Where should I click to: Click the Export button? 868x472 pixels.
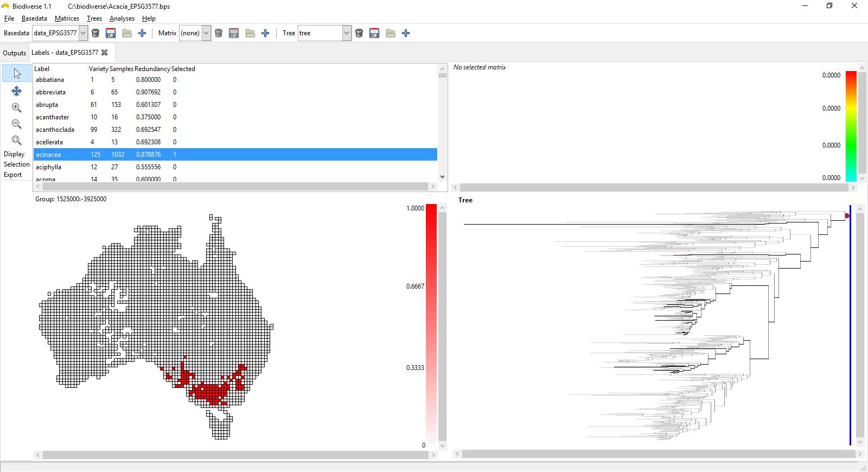(13, 175)
